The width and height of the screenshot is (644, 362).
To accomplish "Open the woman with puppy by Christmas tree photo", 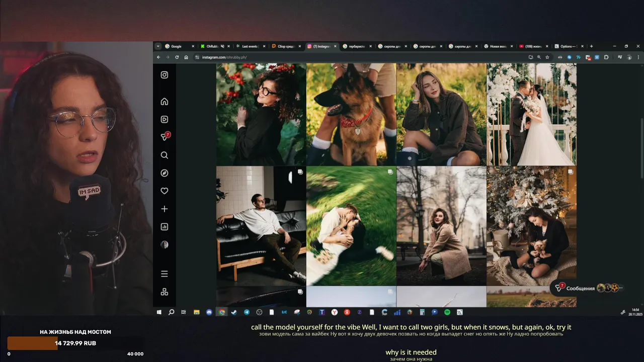I will tap(531, 226).
